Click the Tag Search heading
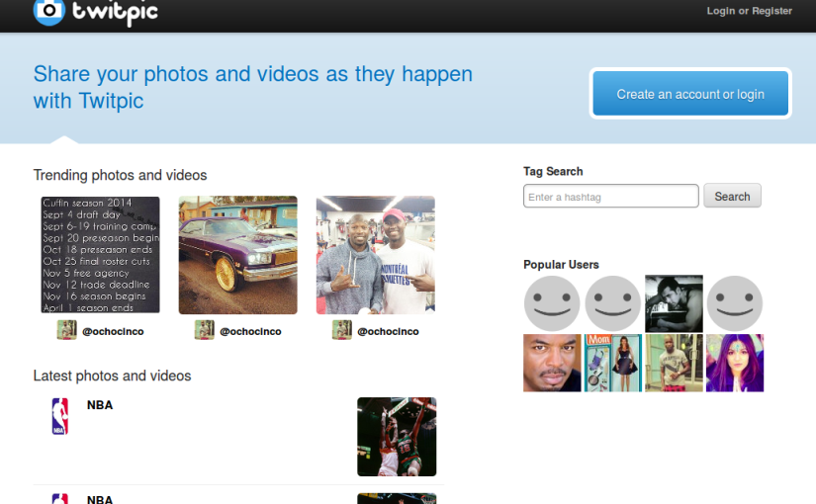The height and width of the screenshot is (504, 816). (553, 172)
